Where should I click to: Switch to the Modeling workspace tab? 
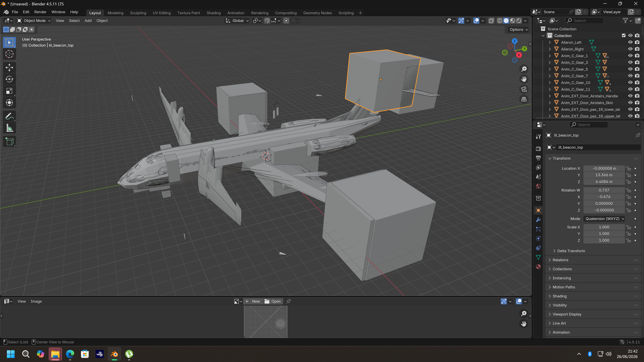115,13
